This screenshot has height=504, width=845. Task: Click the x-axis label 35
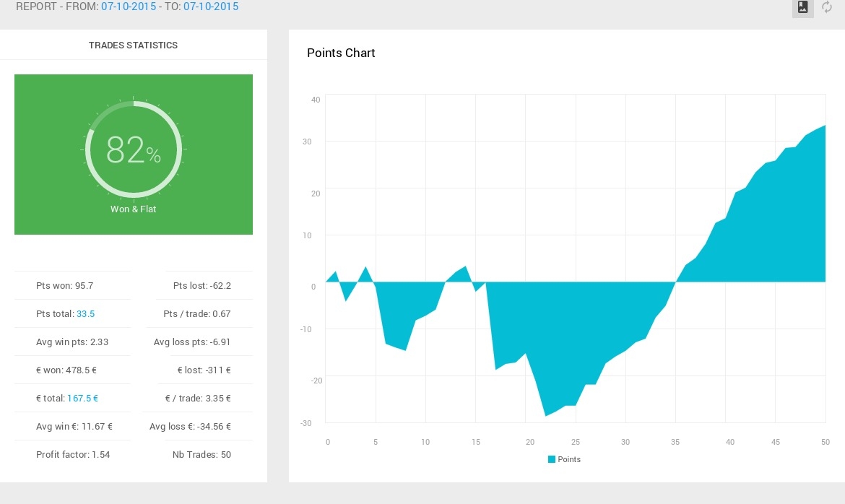pos(675,442)
